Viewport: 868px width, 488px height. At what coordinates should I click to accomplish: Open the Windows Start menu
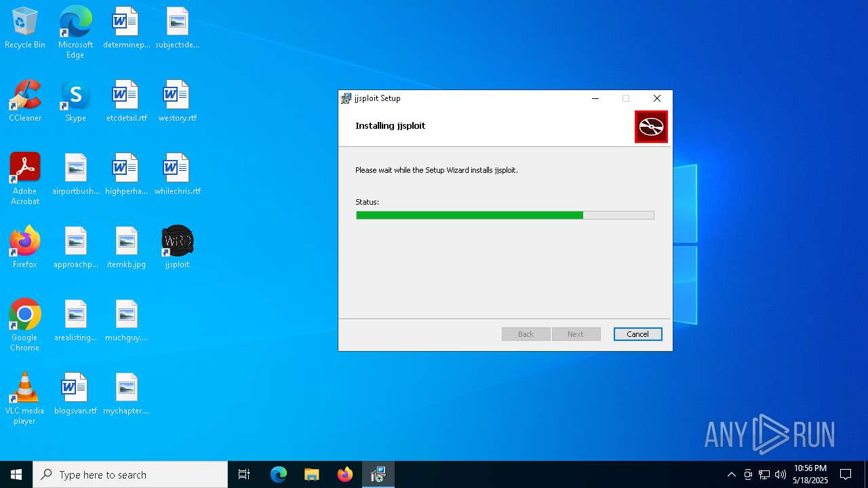[x=16, y=474]
